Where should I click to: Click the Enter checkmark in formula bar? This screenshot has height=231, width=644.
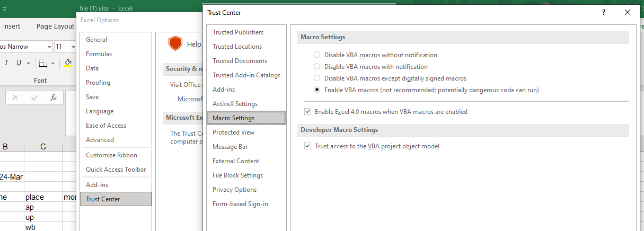click(34, 97)
